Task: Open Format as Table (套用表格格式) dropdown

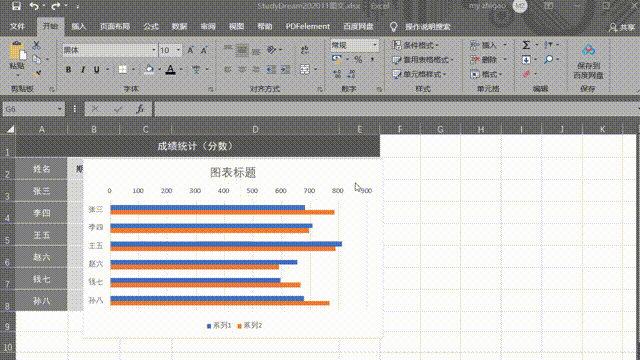Action: click(x=423, y=60)
